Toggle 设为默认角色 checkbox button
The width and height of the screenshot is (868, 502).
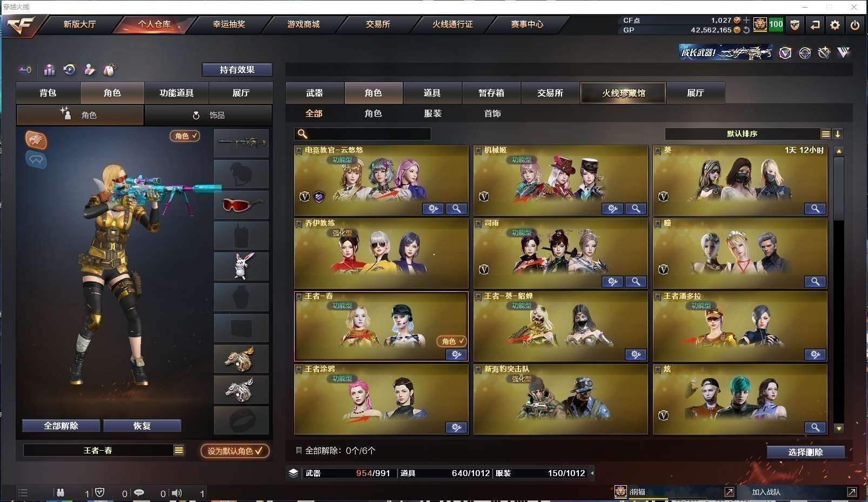[x=235, y=451]
